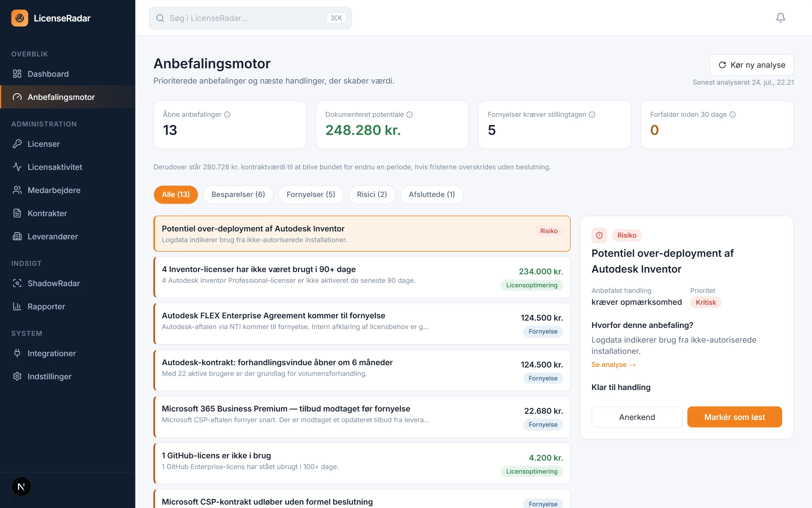
Task: Click the 22.680 kr. amount
Action: (x=544, y=411)
